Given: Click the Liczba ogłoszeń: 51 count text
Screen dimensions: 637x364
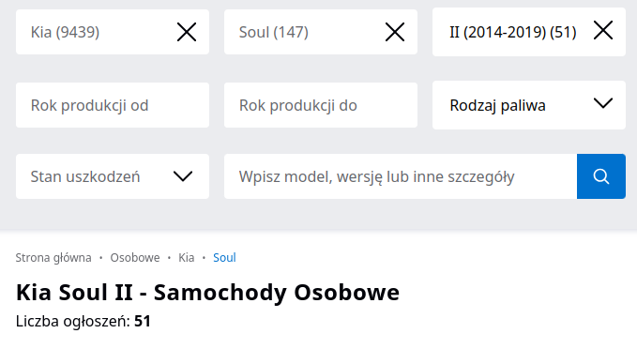Looking at the screenshot, I should point(83,322).
